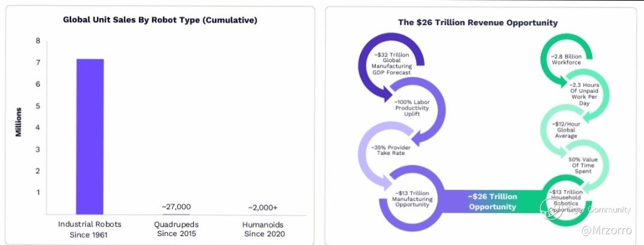Image resolution: width=644 pixels, height=245 pixels.
Task: Click the ~2,000+ Humanoids value label
Action: tap(263, 208)
